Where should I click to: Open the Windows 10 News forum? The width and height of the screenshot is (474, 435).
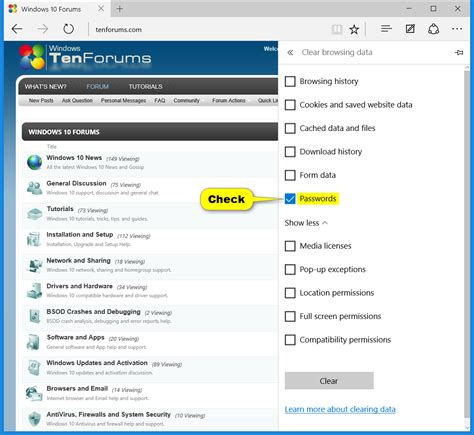pyautogui.click(x=74, y=158)
